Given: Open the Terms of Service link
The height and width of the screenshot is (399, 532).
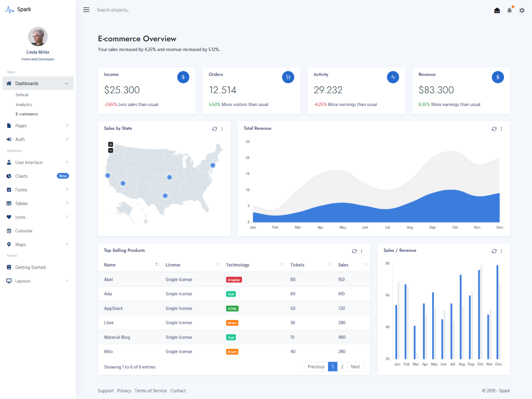Looking at the screenshot, I should pos(151,391).
